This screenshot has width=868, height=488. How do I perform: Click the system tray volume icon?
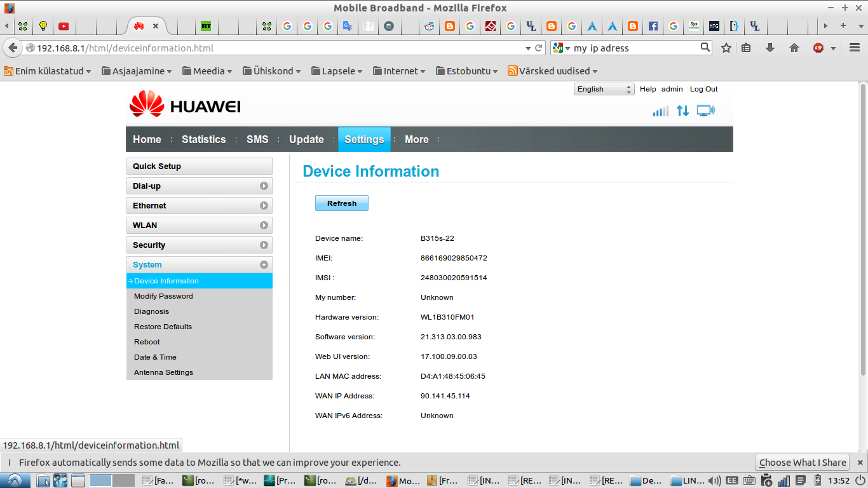pyautogui.click(x=714, y=480)
